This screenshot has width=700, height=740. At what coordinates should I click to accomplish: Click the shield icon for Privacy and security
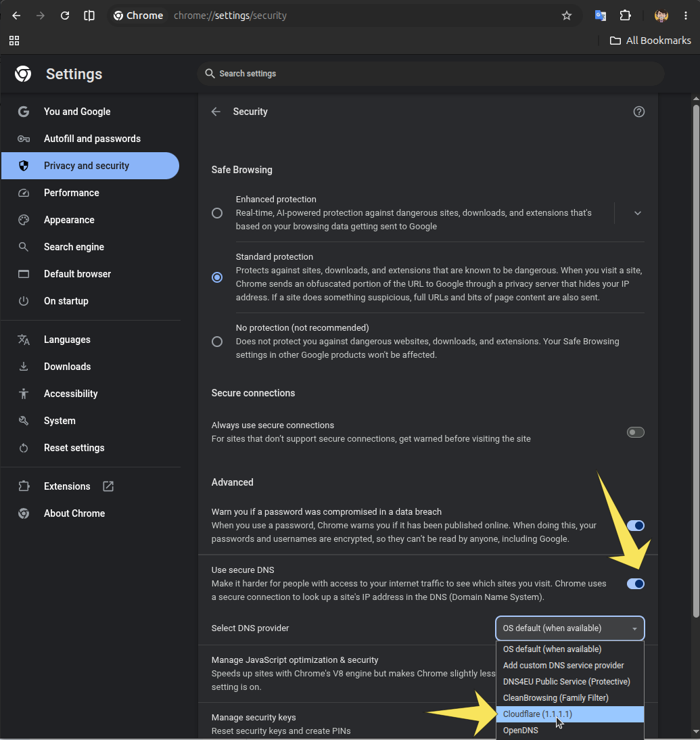(x=24, y=166)
